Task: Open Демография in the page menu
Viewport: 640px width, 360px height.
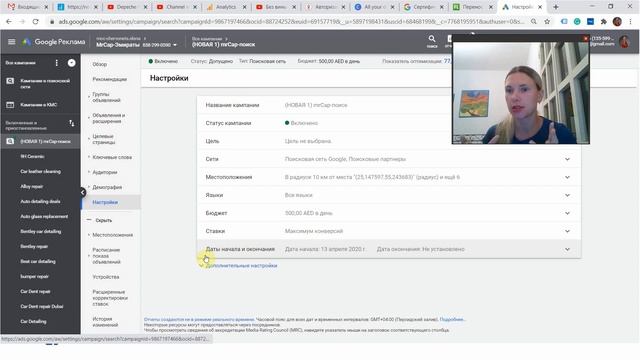Action: pyautogui.click(x=107, y=187)
